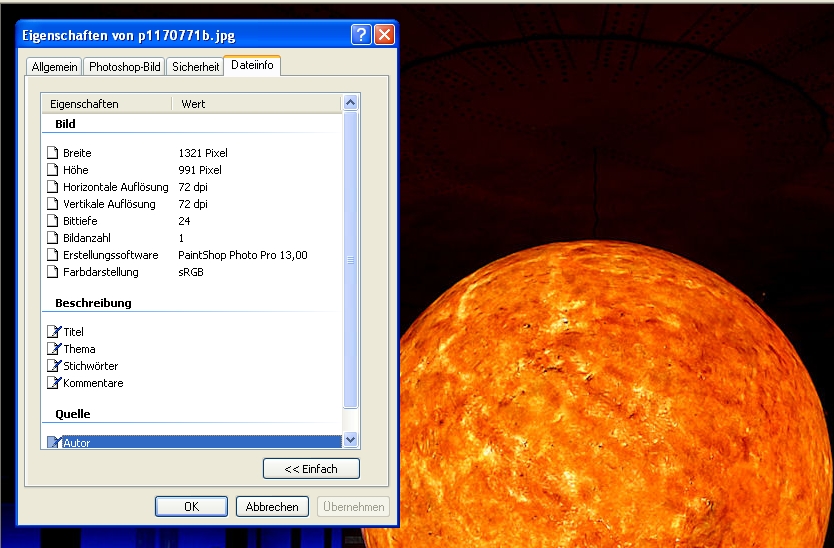834x548 pixels.
Task: Click the icon beside Horizontale Auflösung
Action: [x=52, y=187]
